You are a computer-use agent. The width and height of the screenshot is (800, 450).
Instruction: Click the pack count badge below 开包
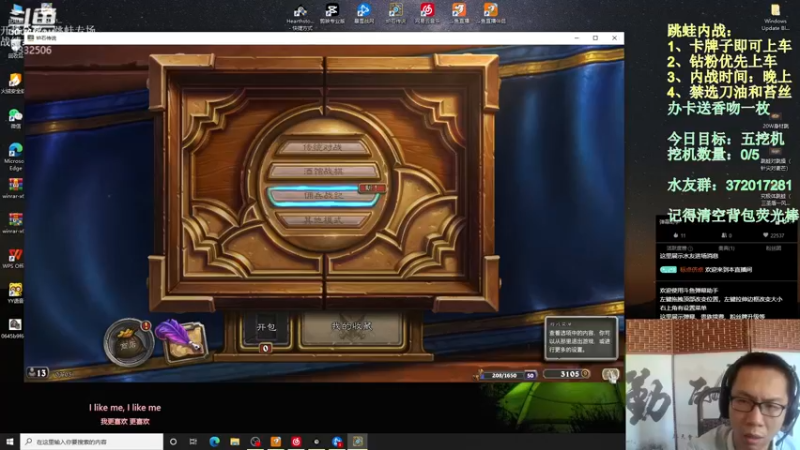coord(265,348)
